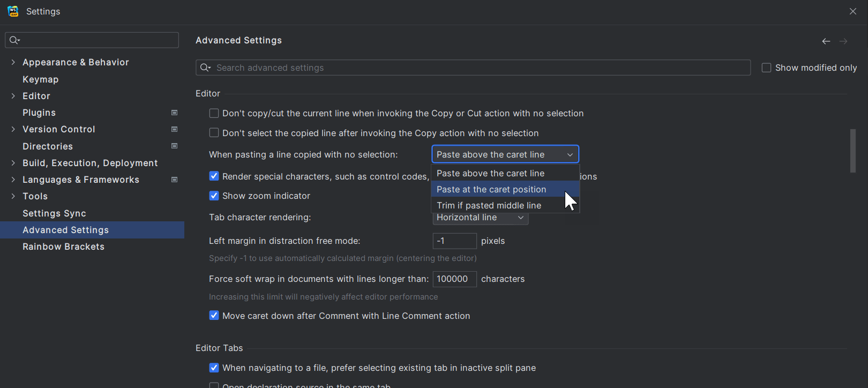Click the project-level icon beside Directories
The height and width of the screenshot is (388, 868).
tap(174, 146)
